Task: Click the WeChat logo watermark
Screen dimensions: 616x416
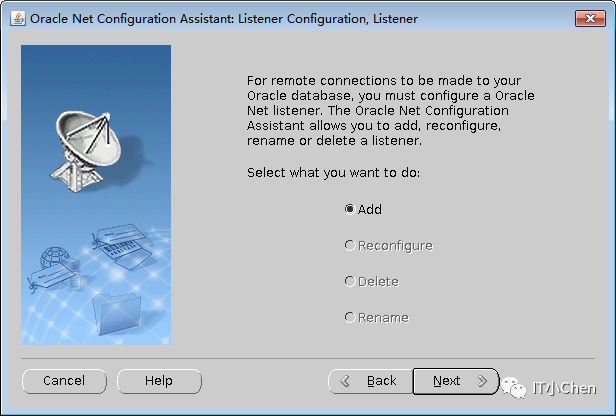Action: coord(515,386)
